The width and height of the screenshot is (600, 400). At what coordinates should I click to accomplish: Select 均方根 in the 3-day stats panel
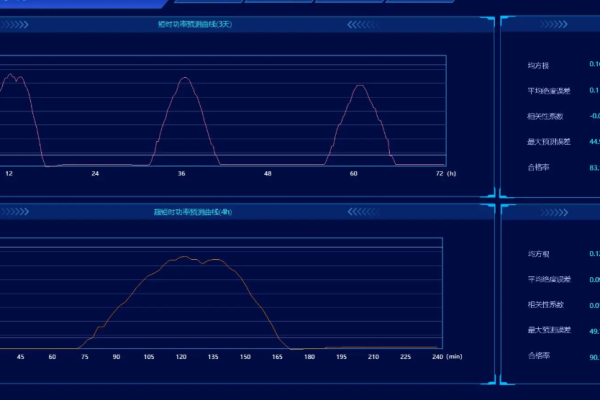point(538,65)
